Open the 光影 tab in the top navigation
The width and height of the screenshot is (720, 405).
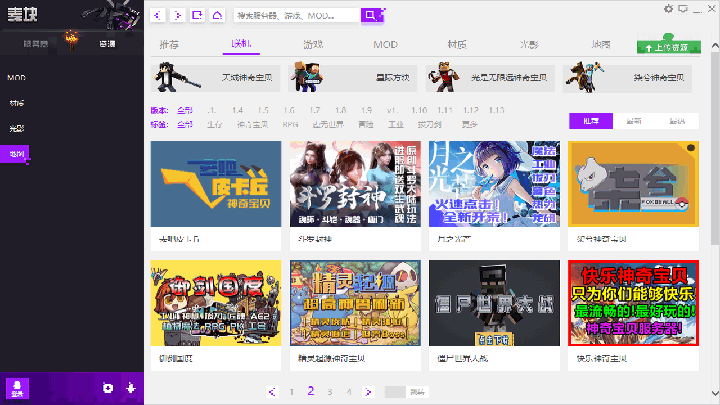[x=529, y=45]
